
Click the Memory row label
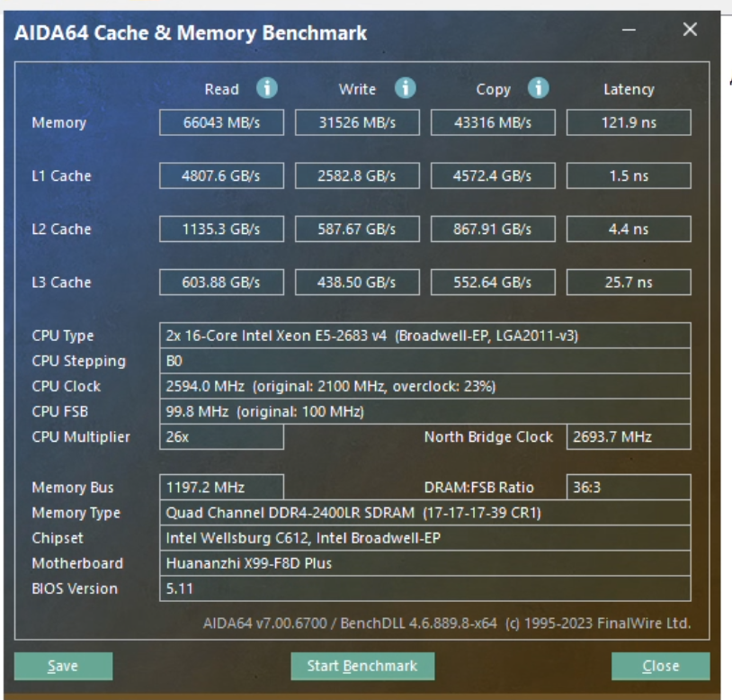59,123
